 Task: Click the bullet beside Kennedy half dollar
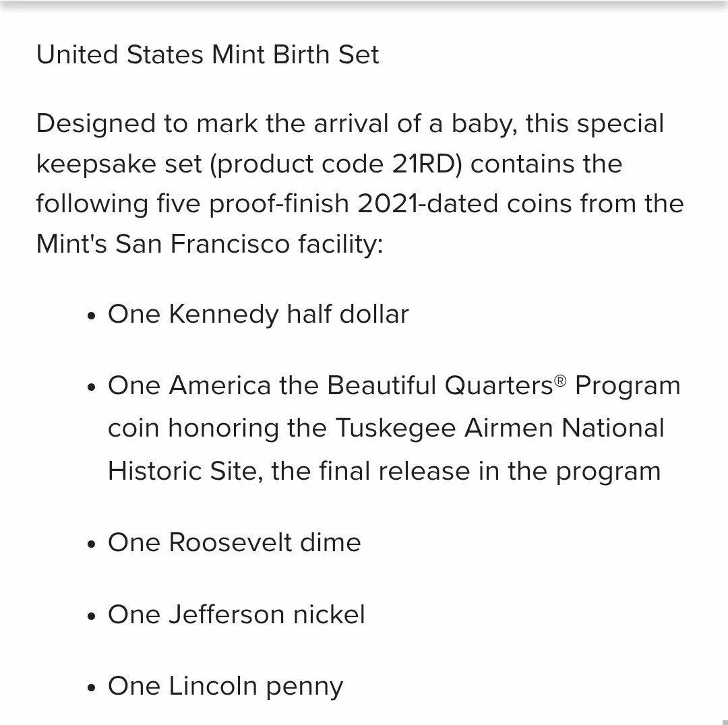[91, 316]
